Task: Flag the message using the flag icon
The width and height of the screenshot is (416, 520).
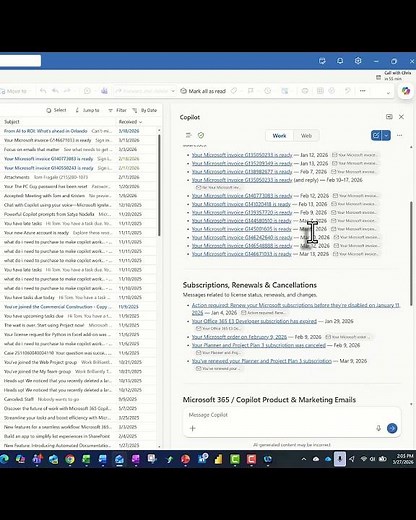Action: 251,91
